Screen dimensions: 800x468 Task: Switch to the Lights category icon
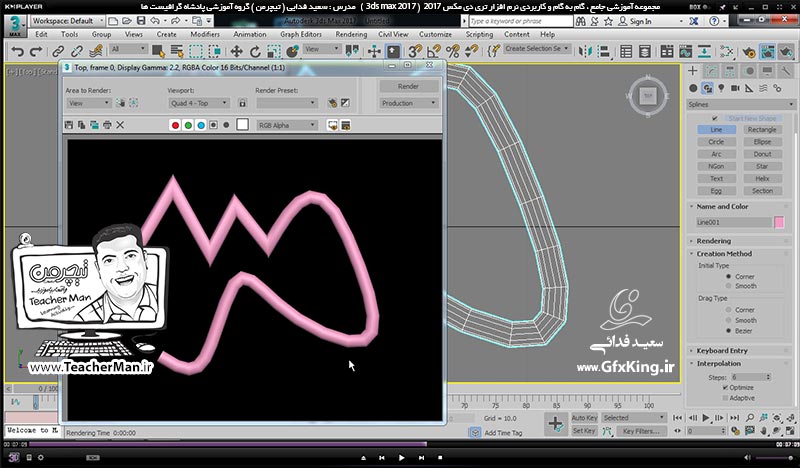721,88
